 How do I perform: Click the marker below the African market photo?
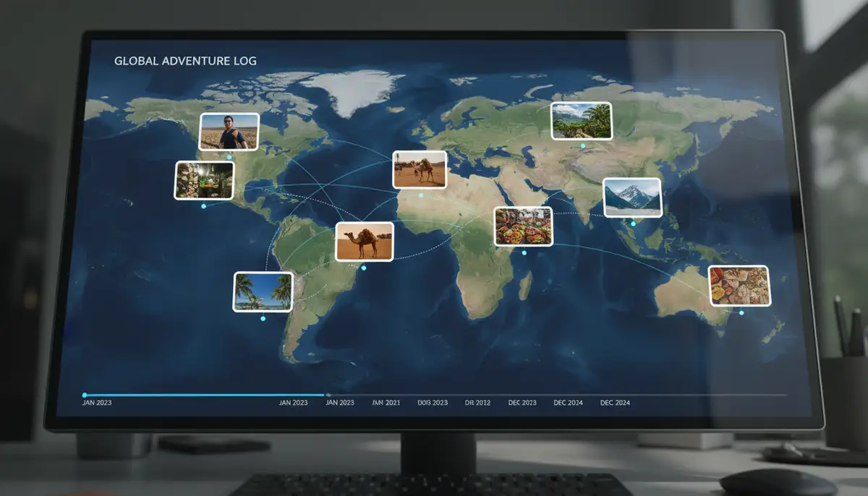pyautogui.click(x=524, y=252)
